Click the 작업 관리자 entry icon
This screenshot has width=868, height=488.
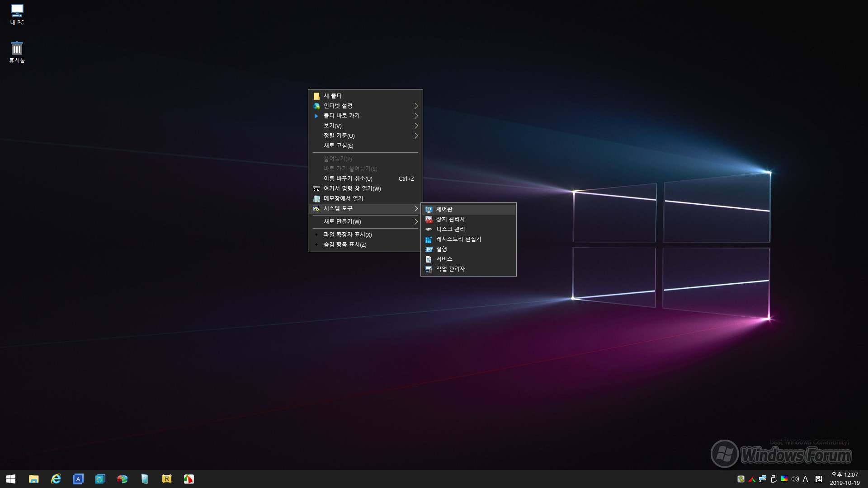pos(429,269)
